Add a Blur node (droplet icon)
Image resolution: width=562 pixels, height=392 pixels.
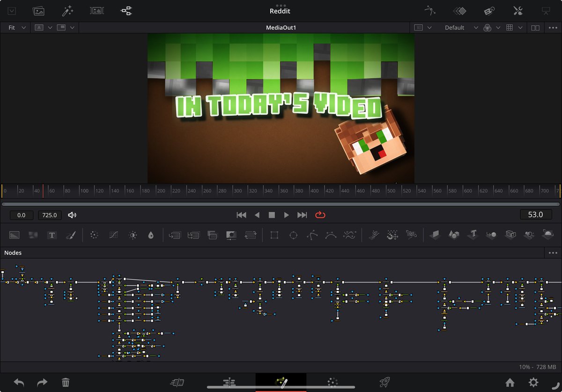point(150,235)
